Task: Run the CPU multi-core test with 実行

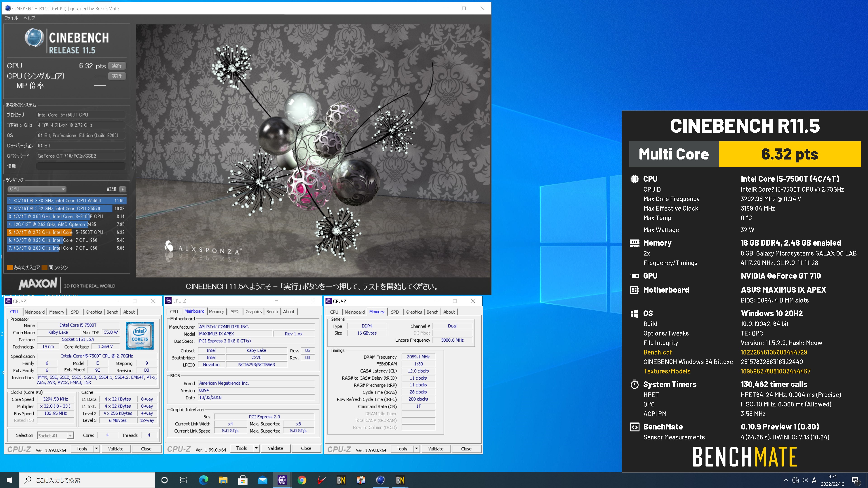Action: 117,66
